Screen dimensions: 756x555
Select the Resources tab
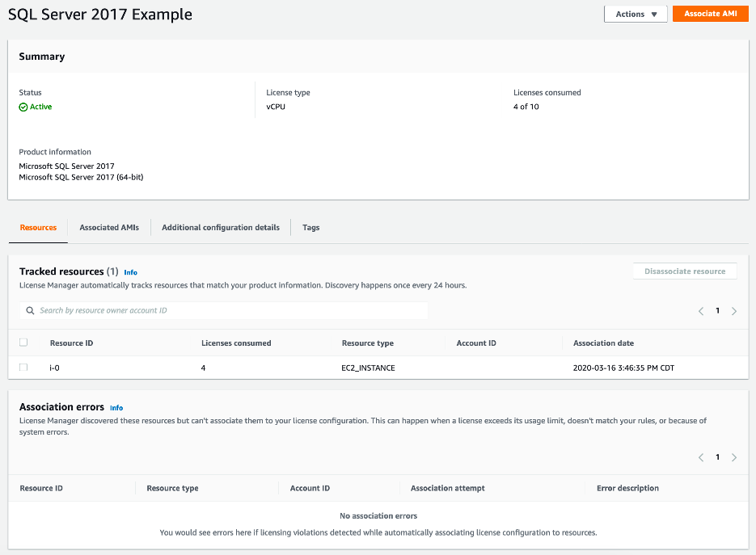tap(39, 228)
